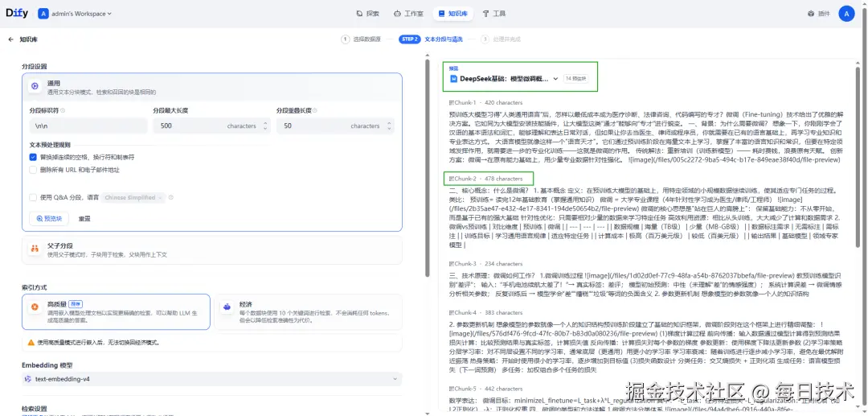Click the 经济 index icon
This screenshot has width=868, height=416.
[x=227, y=307]
